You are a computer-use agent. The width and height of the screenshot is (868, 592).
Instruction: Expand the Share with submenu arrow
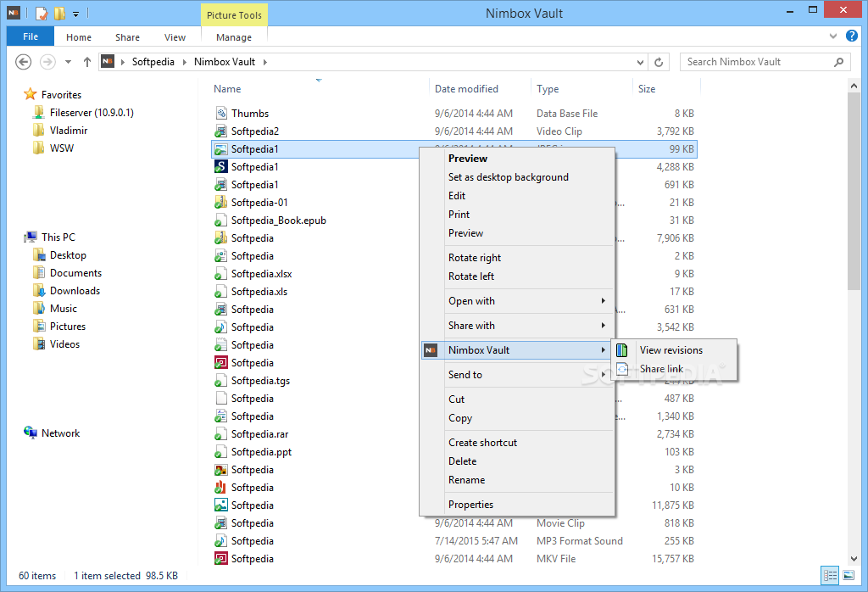(x=603, y=325)
